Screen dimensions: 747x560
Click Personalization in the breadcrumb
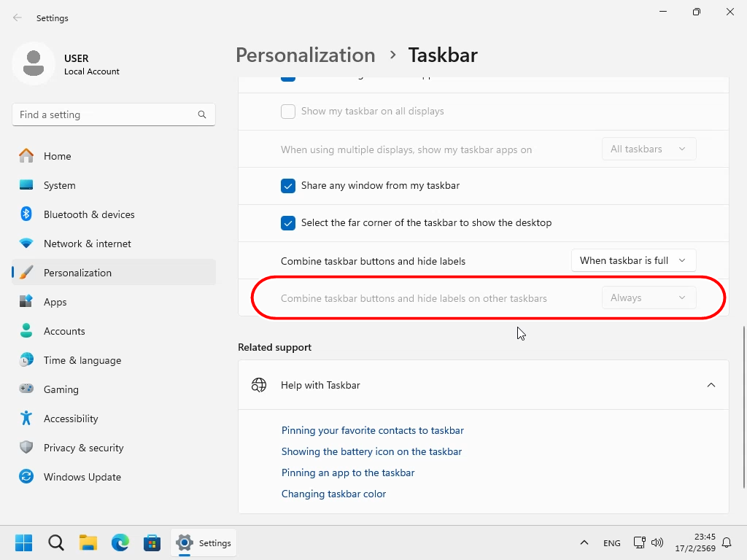305,55
